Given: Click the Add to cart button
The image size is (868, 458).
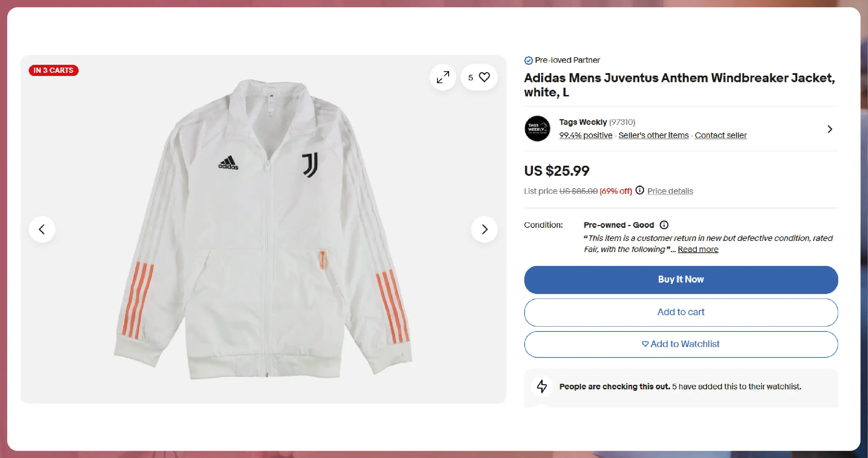Looking at the screenshot, I should click(681, 312).
